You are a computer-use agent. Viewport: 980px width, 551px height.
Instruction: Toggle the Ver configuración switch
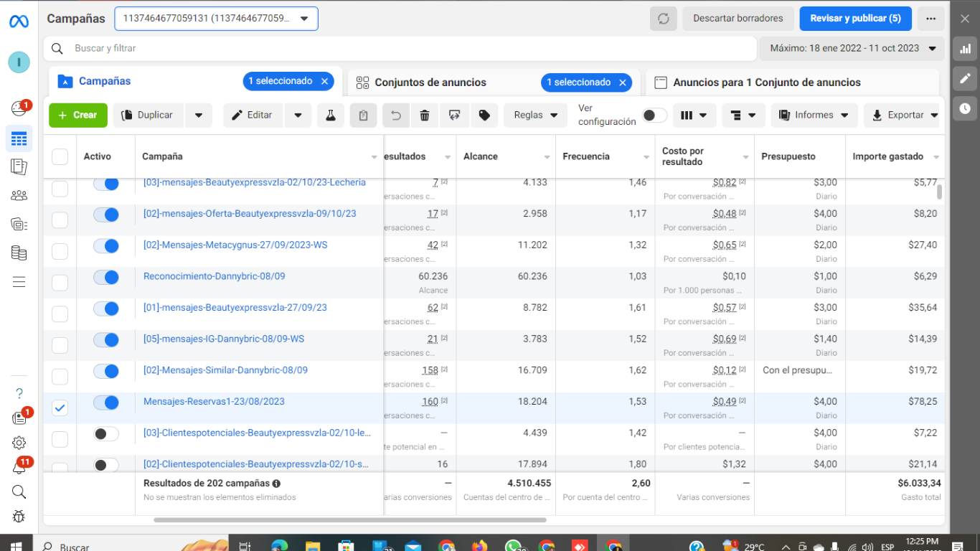[x=654, y=115]
